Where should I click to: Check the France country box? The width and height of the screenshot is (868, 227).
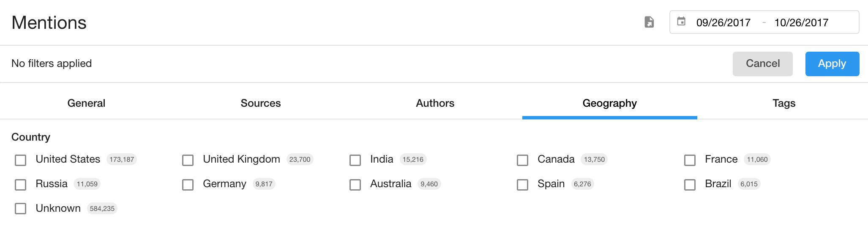(690, 160)
